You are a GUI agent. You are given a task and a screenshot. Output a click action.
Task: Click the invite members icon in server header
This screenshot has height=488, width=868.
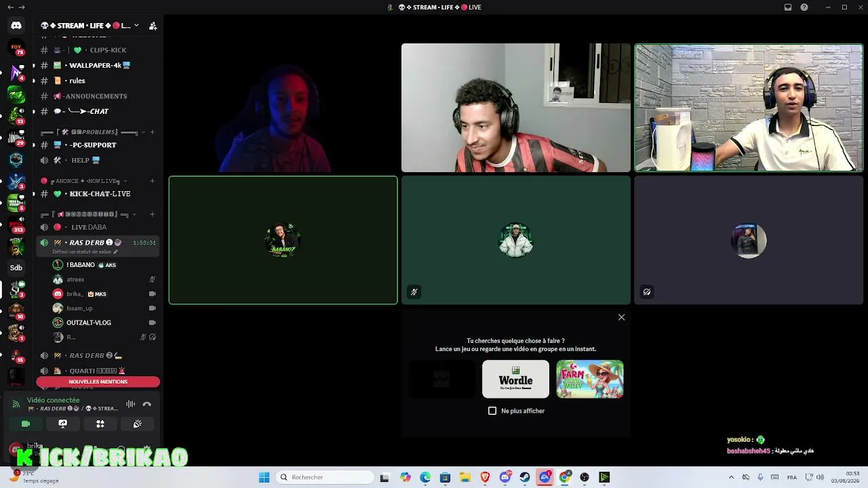[x=153, y=26]
